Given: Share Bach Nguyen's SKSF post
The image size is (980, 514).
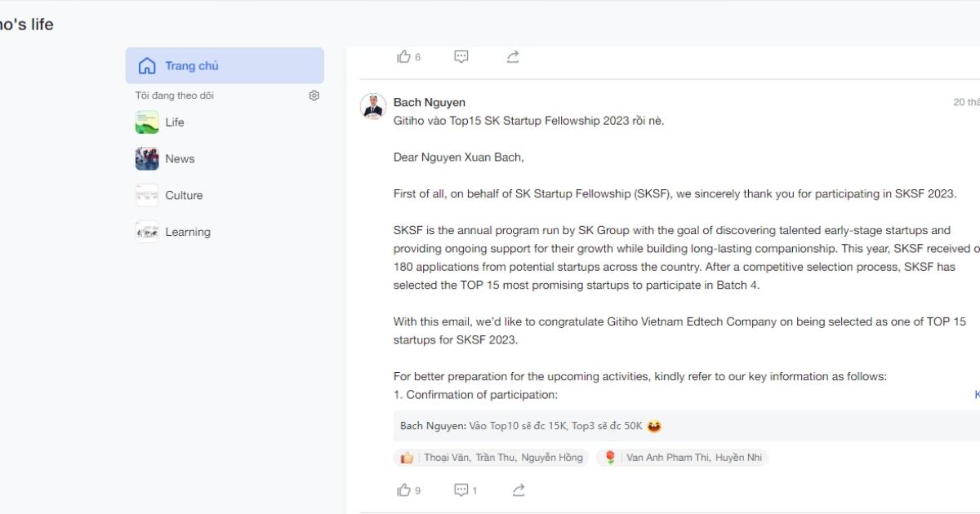Looking at the screenshot, I should (518, 490).
